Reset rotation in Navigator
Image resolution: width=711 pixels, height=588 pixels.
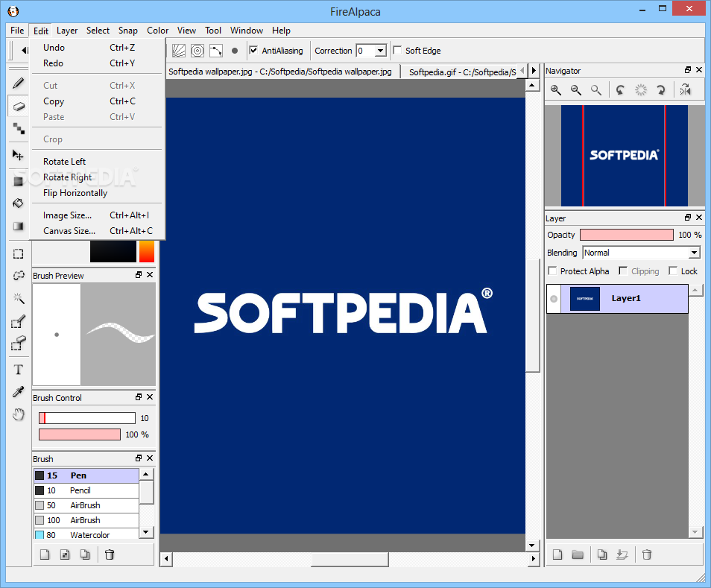point(641,90)
